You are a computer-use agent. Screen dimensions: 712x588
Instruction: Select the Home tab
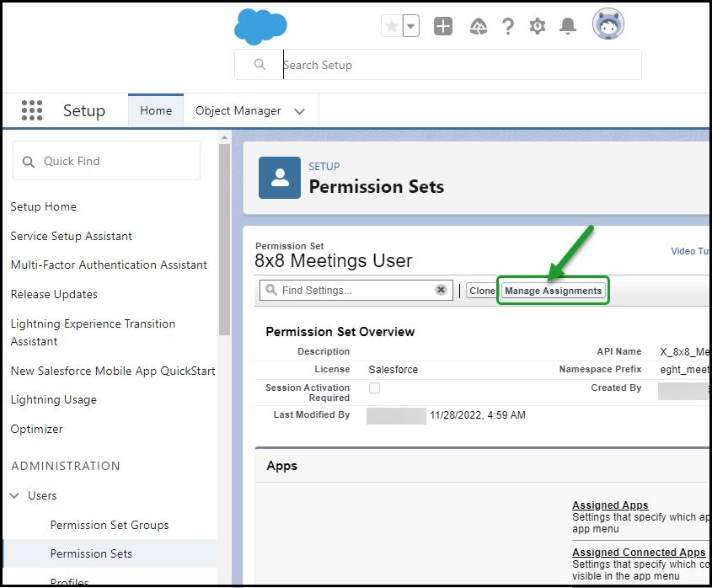pyautogui.click(x=156, y=110)
